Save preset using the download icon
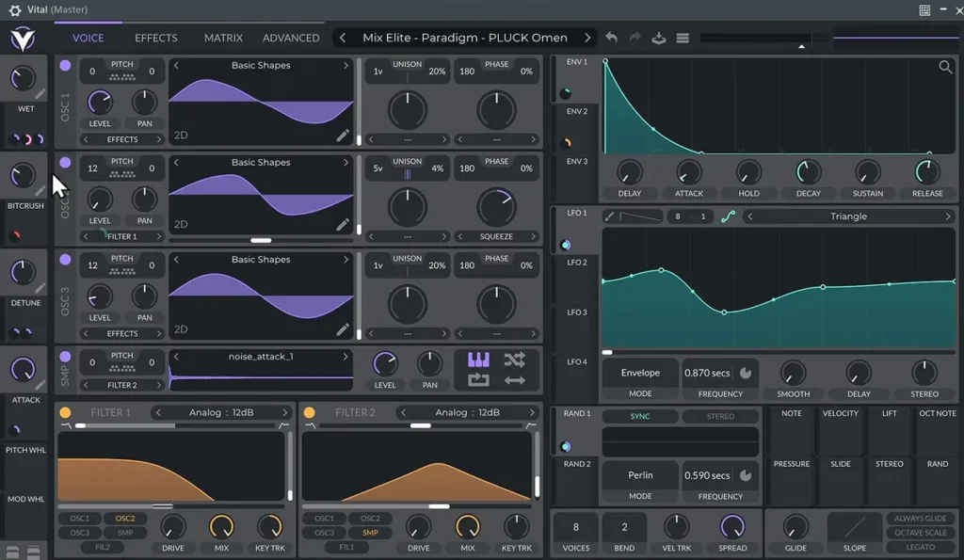The width and height of the screenshot is (964, 560). pos(658,38)
